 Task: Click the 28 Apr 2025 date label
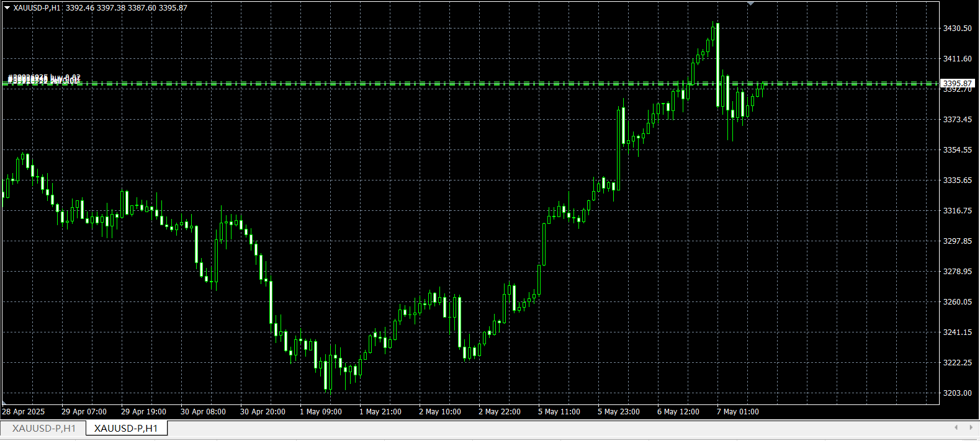coord(24,412)
